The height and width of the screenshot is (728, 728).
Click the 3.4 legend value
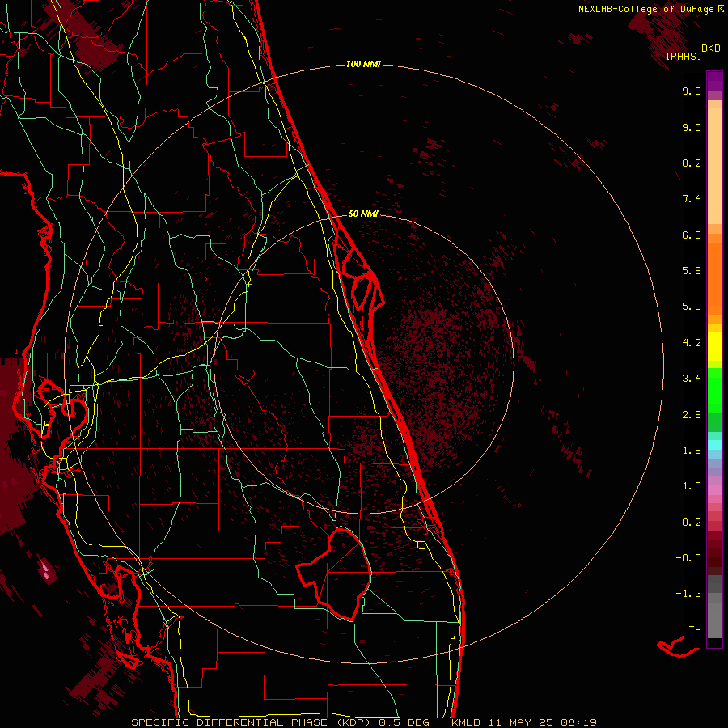pyautogui.click(x=692, y=379)
